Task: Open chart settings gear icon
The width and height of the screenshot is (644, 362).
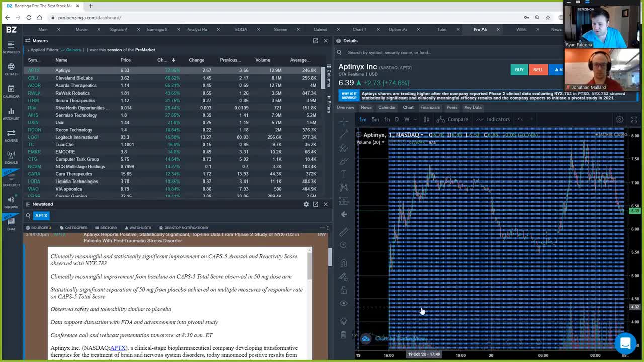Action: click(619, 119)
